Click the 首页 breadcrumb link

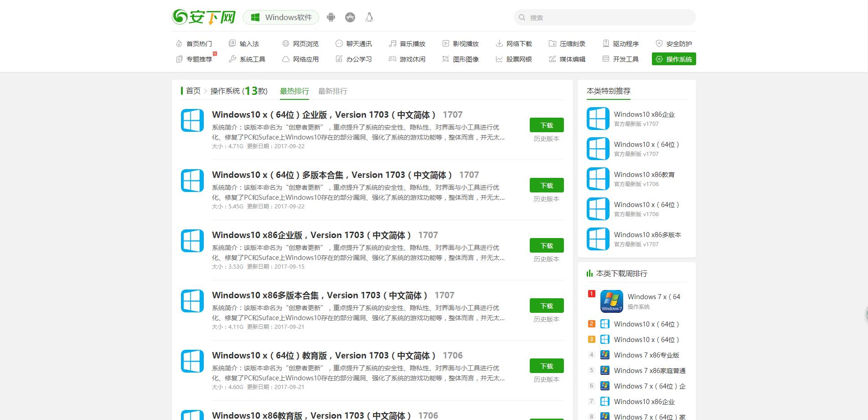[x=193, y=91]
